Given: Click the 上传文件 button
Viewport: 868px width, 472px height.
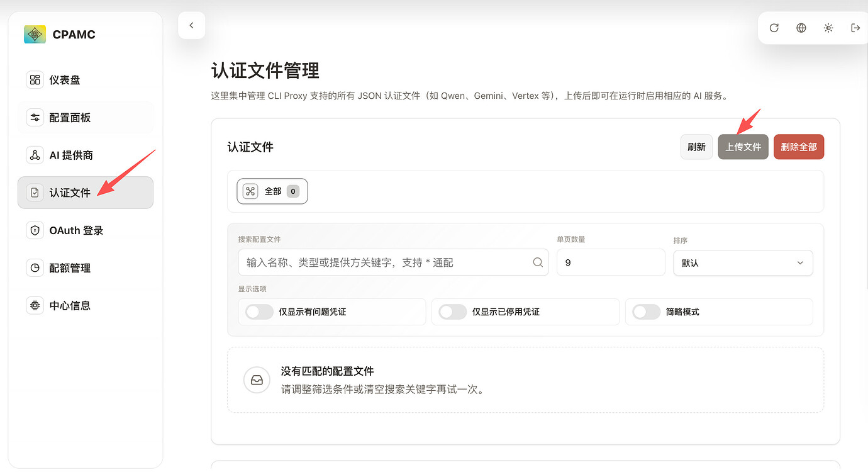Looking at the screenshot, I should (743, 147).
